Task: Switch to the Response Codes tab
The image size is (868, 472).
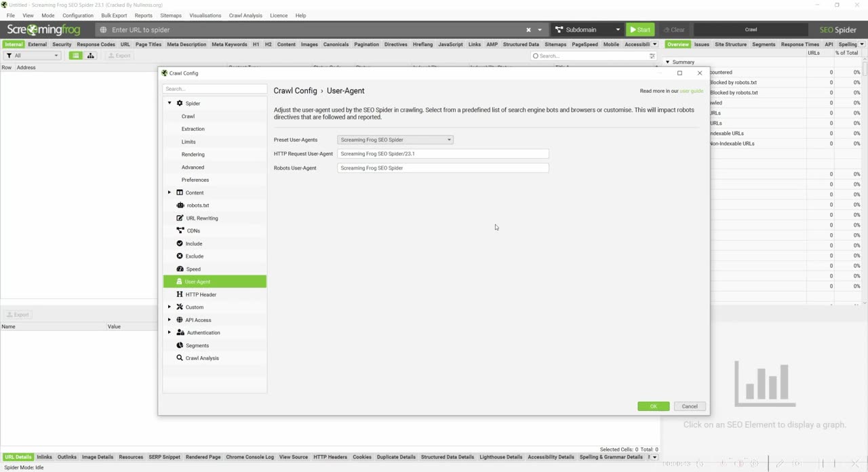Action: coord(96,44)
